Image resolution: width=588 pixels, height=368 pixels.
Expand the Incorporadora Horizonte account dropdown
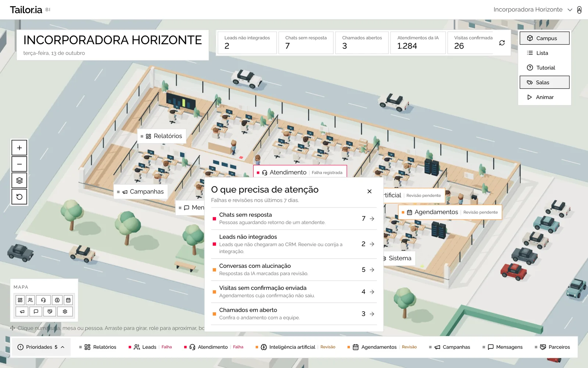(533, 10)
